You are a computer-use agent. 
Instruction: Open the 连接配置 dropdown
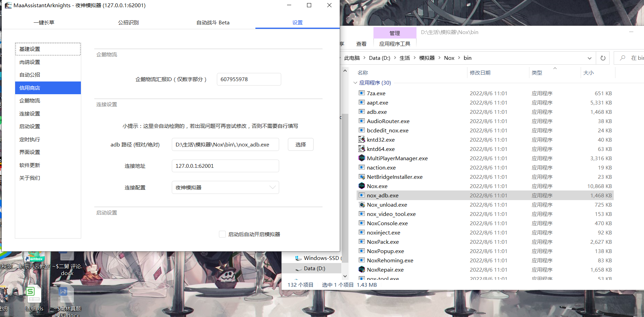coord(225,187)
